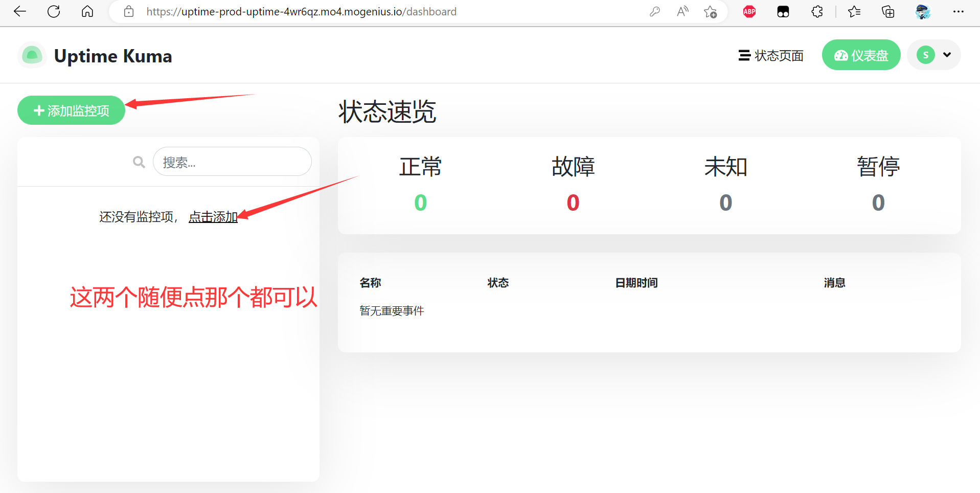This screenshot has width=980, height=493.
Task: Click the browser address bar URL
Action: pyautogui.click(x=302, y=11)
